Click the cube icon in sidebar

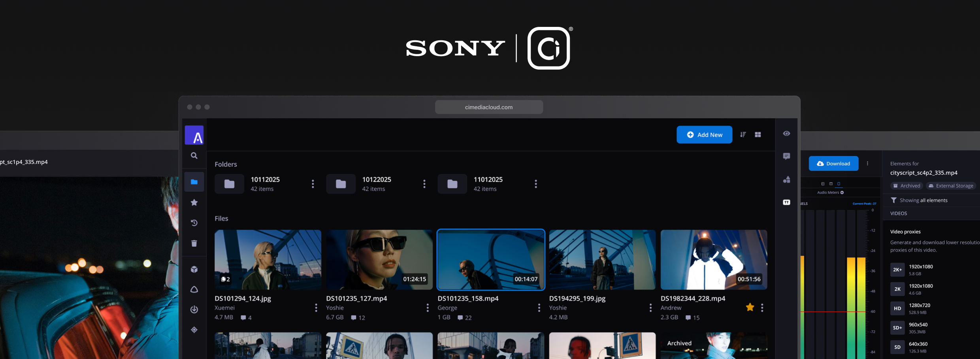pyautogui.click(x=194, y=269)
